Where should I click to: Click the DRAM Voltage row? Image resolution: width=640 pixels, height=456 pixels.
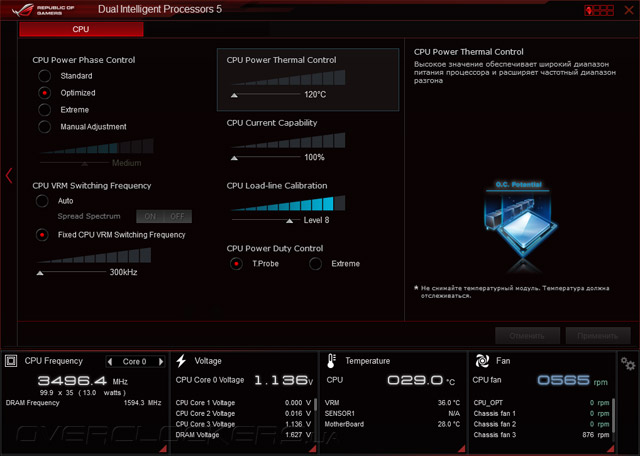(243, 435)
